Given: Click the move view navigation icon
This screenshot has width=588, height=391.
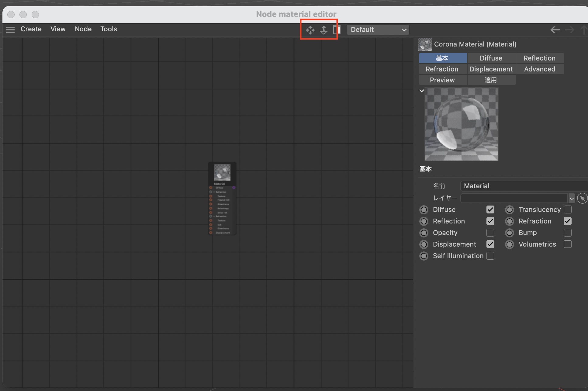Looking at the screenshot, I should pos(310,30).
